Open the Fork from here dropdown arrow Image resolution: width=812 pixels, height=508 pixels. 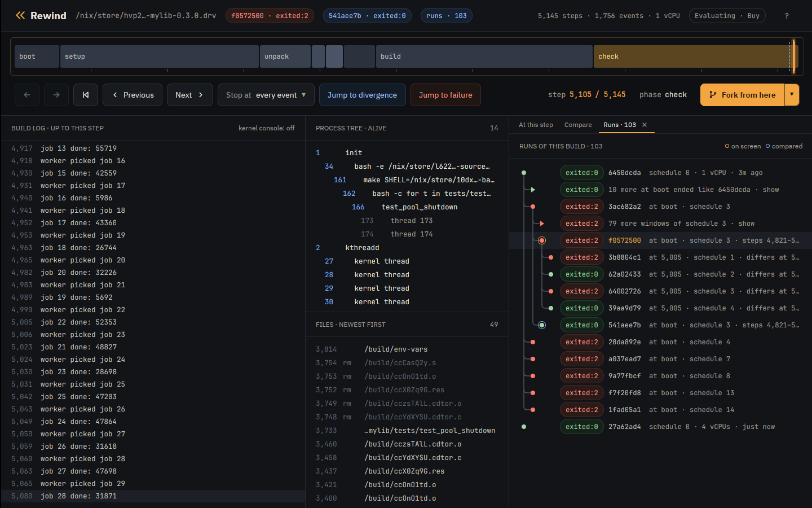[x=792, y=95]
